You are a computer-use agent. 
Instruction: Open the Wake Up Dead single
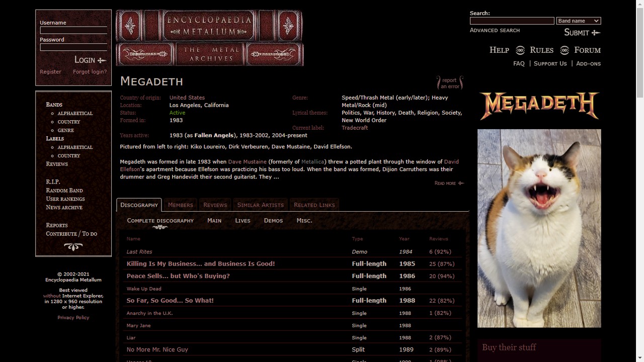click(x=144, y=289)
